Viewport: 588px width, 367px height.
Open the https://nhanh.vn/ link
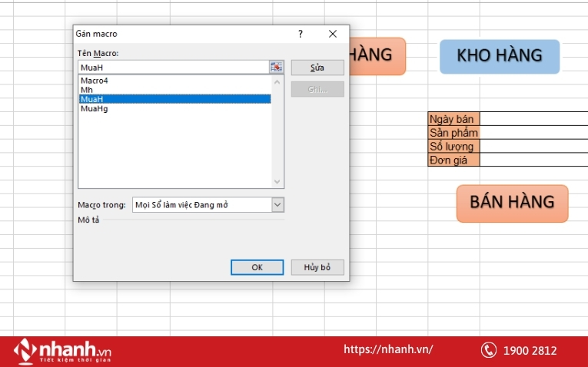(387, 349)
